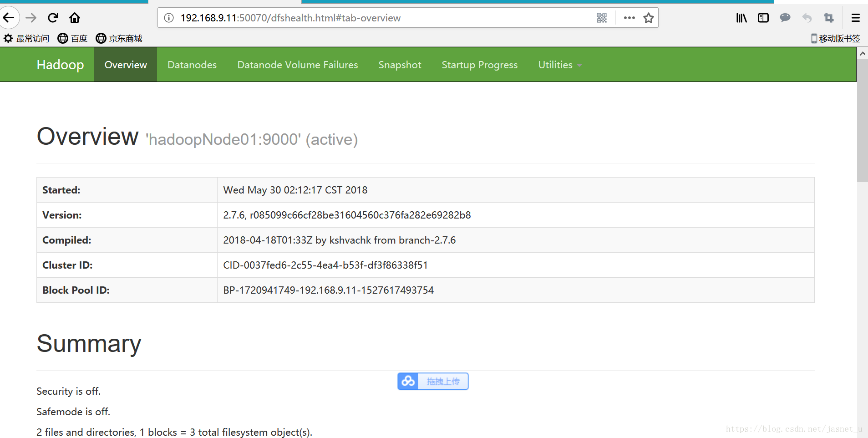868x438 pixels.
Task: Reload the page with the refresh icon
Action: tap(53, 18)
